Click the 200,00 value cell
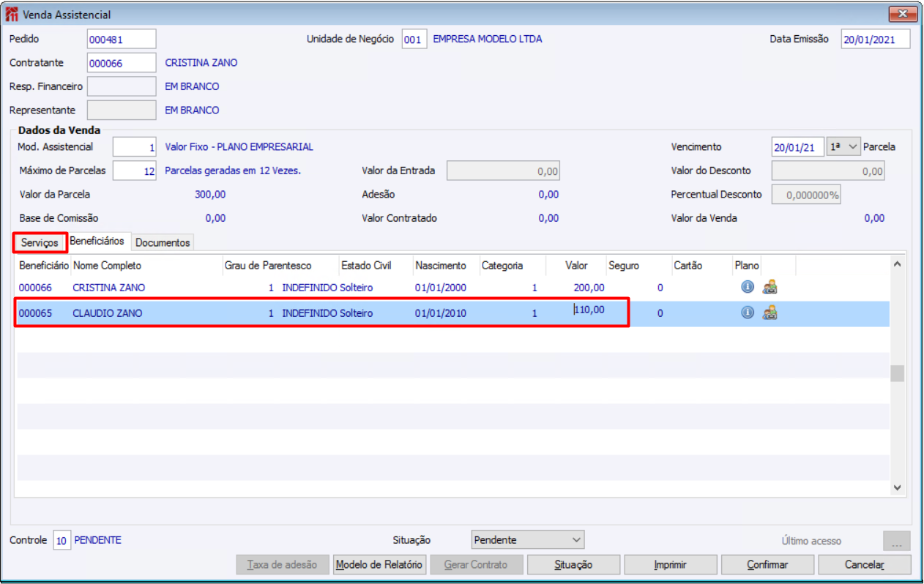924x584 pixels. point(589,288)
